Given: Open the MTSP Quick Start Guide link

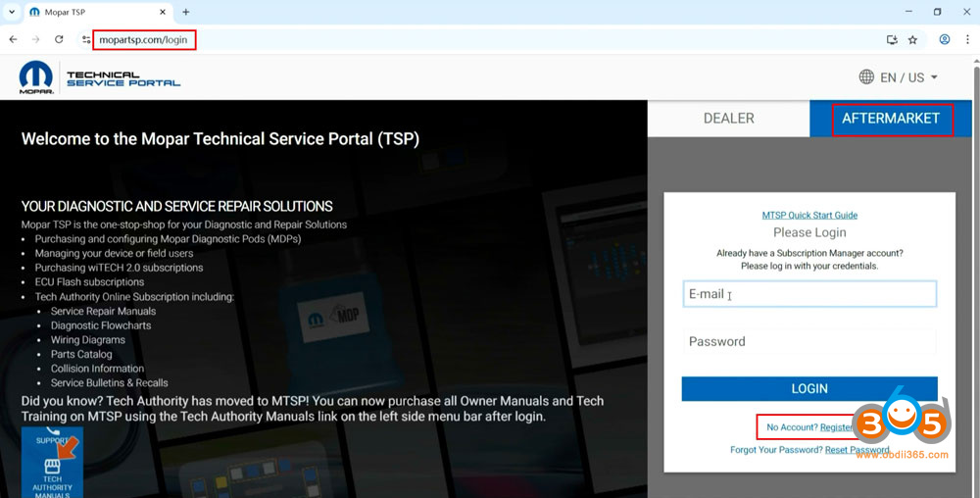Looking at the screenshot, I should coord(809,215).
